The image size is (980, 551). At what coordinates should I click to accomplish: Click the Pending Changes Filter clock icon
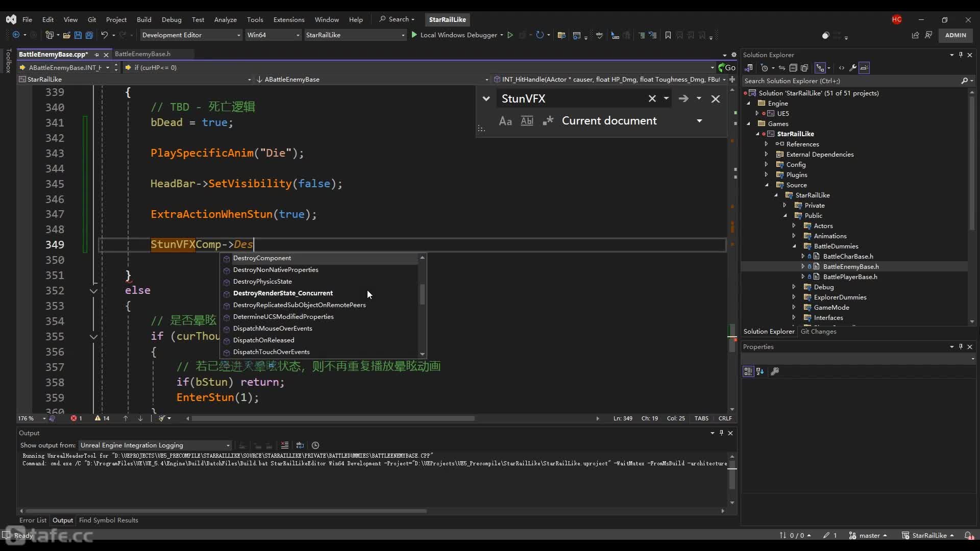[764, 68]
